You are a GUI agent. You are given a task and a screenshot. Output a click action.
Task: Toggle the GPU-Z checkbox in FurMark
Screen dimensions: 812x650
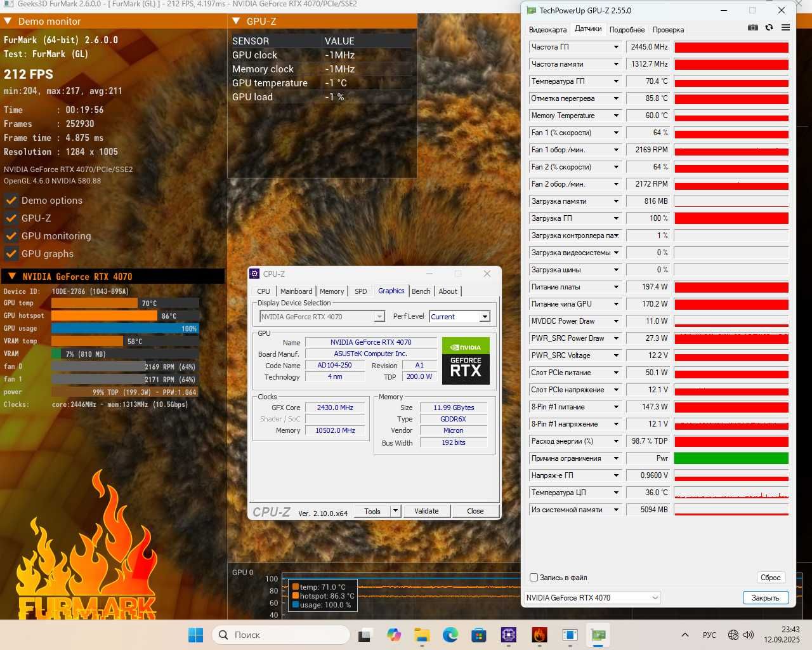coord(11,218)
